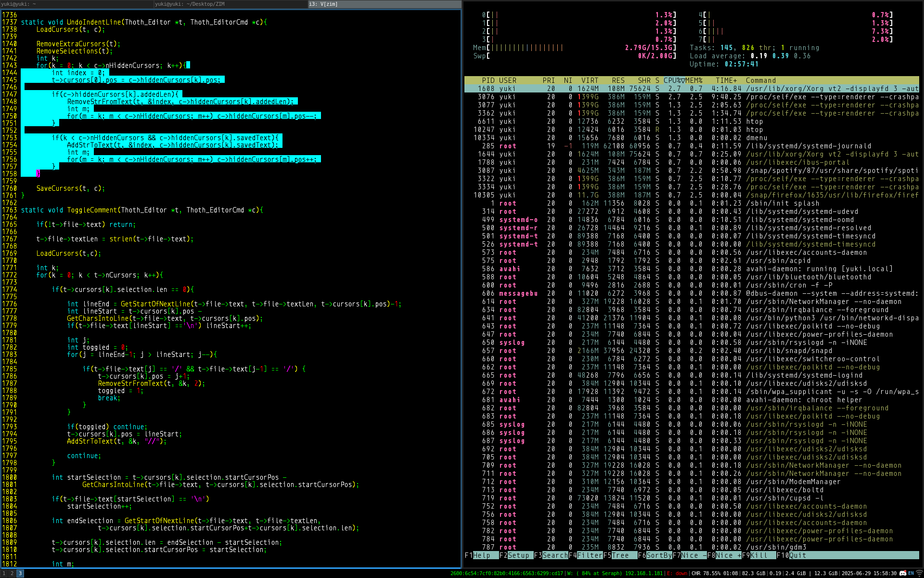Click F8 Nice + in htop

[724, 555]
